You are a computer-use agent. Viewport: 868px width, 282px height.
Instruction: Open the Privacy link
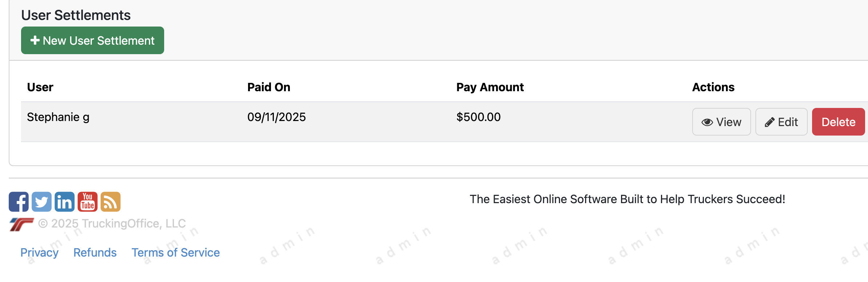tap(39, 253)
